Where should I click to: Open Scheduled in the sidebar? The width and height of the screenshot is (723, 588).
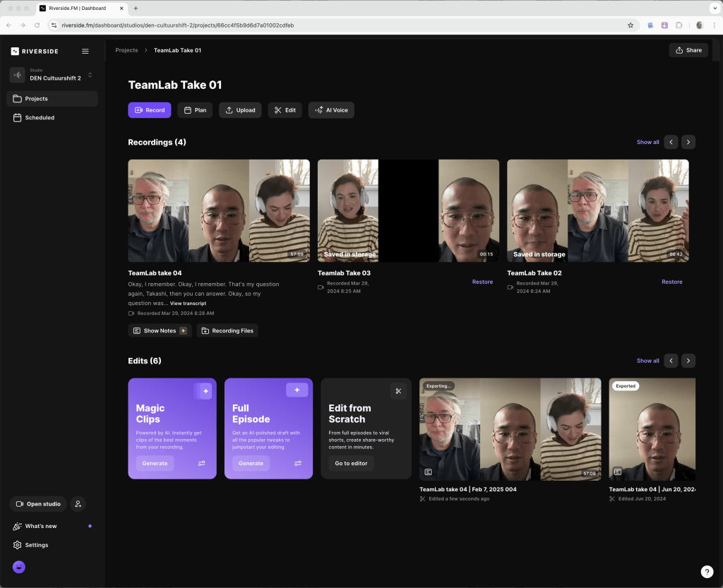(x=40, y=118)
